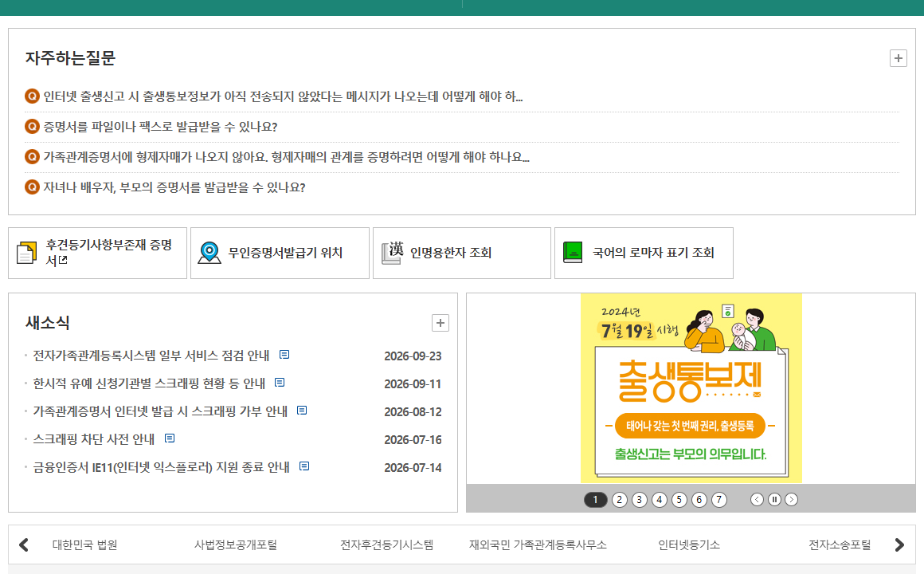Select banner slide number 5
The width and height of the screenshot is (924, 574).
pyautogui.click(x=679, y=500)
